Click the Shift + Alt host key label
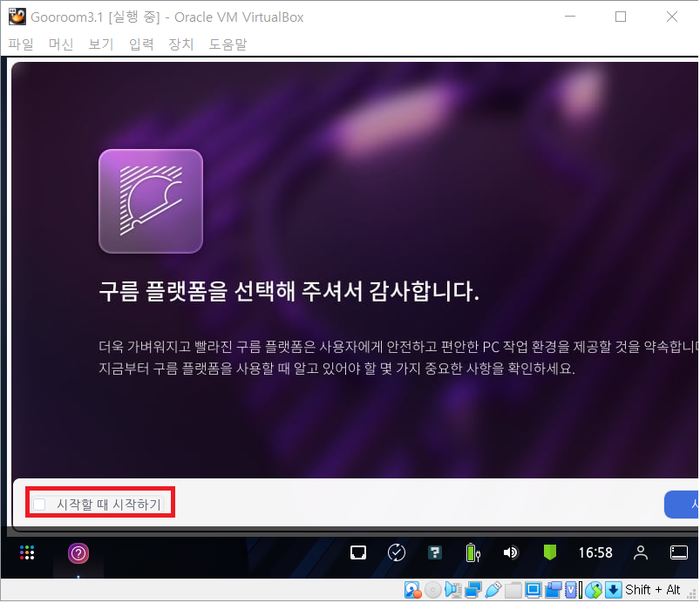This screenshot has width=700, height=603. pos(653,591)
